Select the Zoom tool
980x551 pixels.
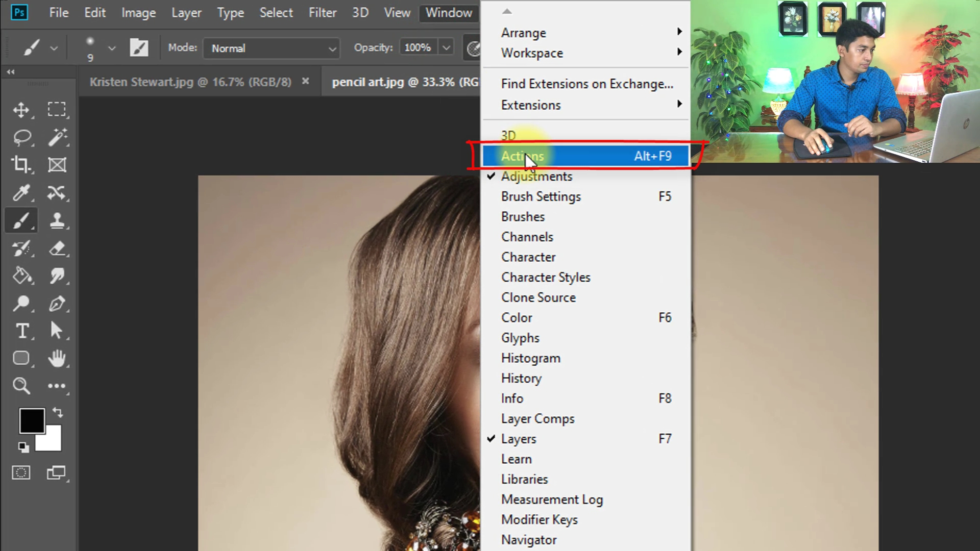pos(21,386)
